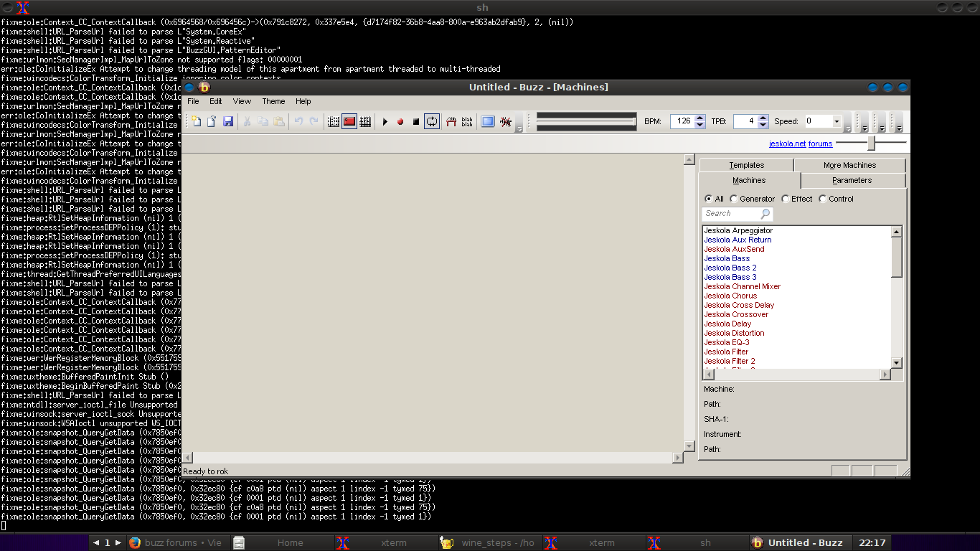Screen dimensions: 980x551
Task: Open the Edit menu
Action: [x=216, y=101]
